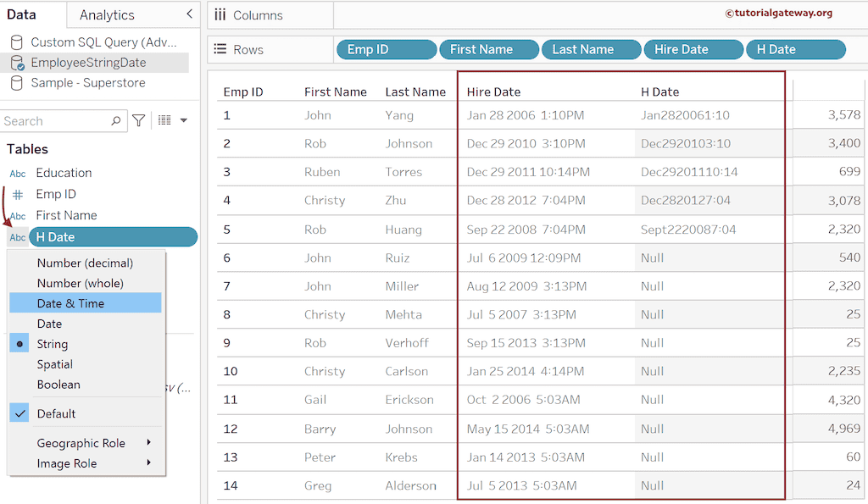Image resolution: width=868 pixels, height=504 pixels.
Task: Click the number type icon for Emp ID
Action: coord(17,195)
